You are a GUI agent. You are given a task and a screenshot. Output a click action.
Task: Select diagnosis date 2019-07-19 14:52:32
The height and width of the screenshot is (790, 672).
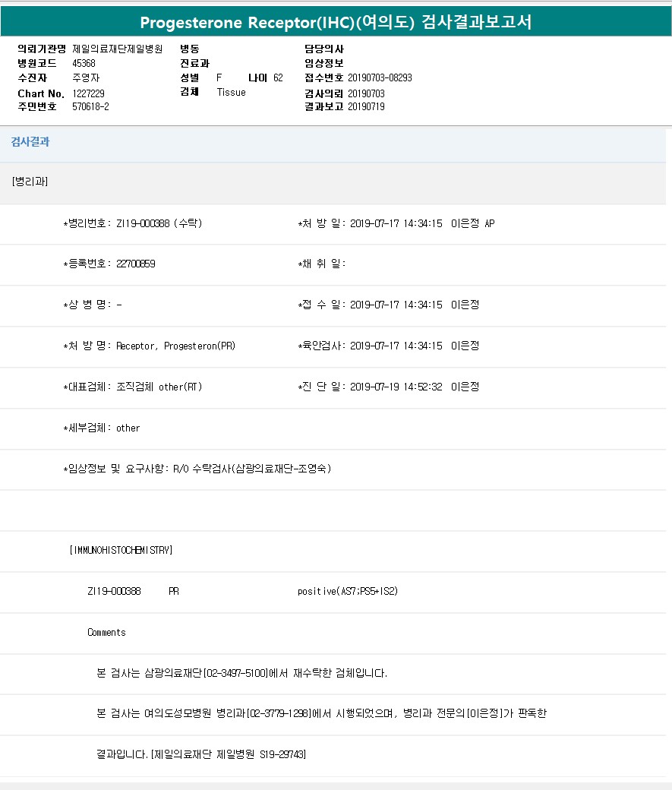point(396,387)
